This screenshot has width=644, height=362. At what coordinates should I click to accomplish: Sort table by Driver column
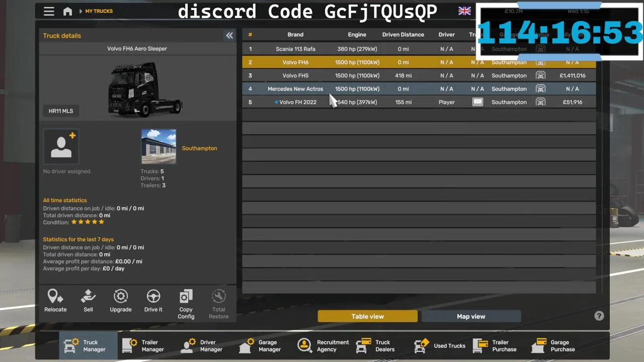pos(446,35)
